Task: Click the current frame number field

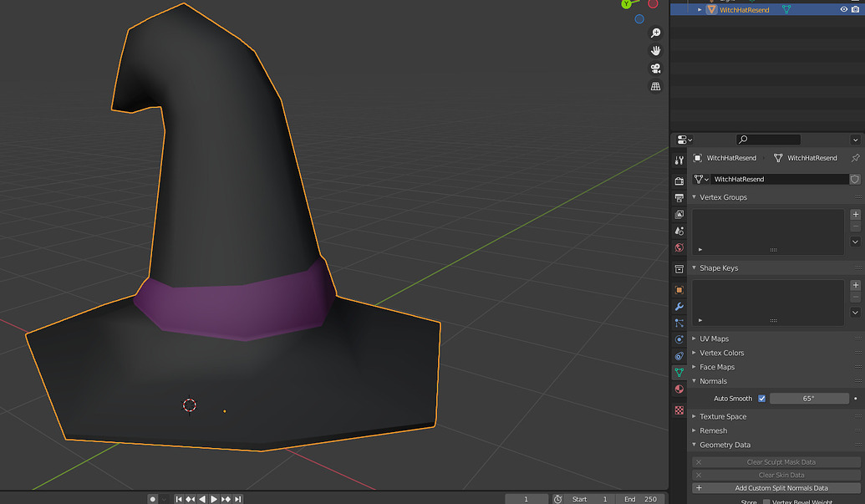Action: (x=527, y=499)
